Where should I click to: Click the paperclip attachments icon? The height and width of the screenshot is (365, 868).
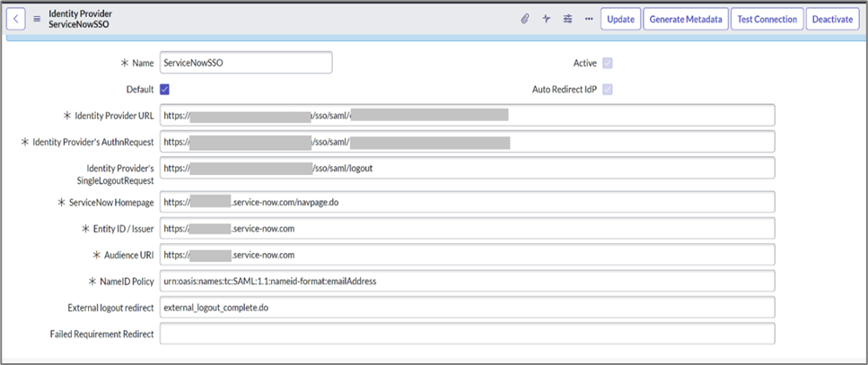[x=525, y=19]
